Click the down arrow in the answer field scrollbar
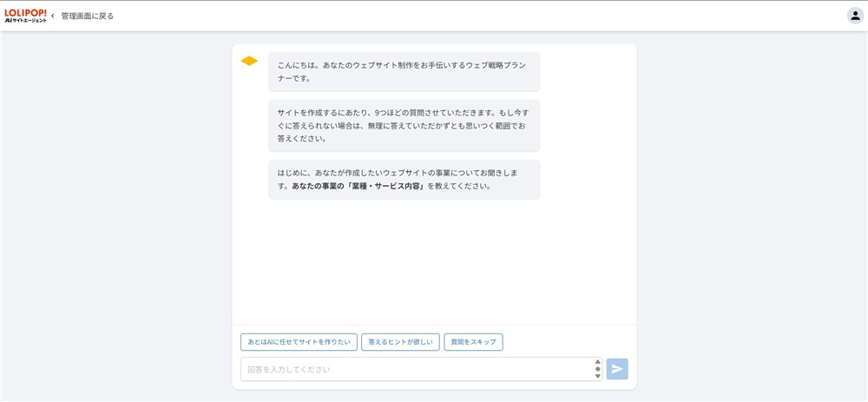The image size is (868, 402). 597,377
